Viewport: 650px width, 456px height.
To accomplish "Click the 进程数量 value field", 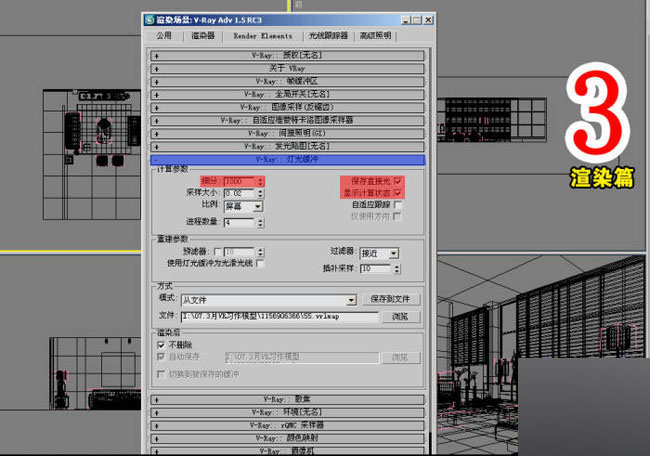I will tap(239, 223).
